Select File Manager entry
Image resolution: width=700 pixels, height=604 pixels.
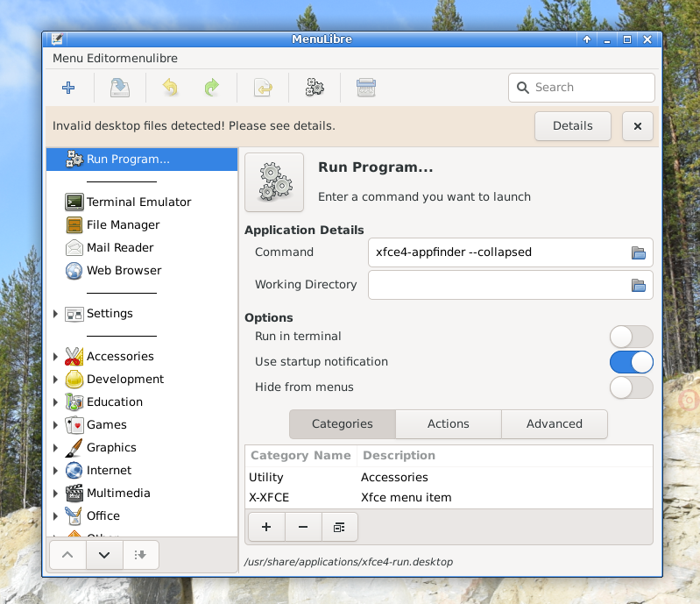(x=142, y=224)
